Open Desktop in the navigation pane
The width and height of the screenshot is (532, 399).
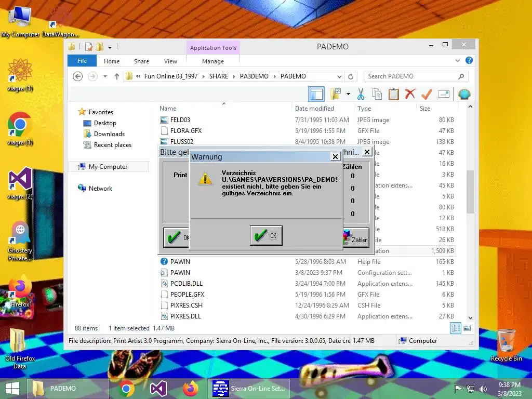(x=105, y=123)
